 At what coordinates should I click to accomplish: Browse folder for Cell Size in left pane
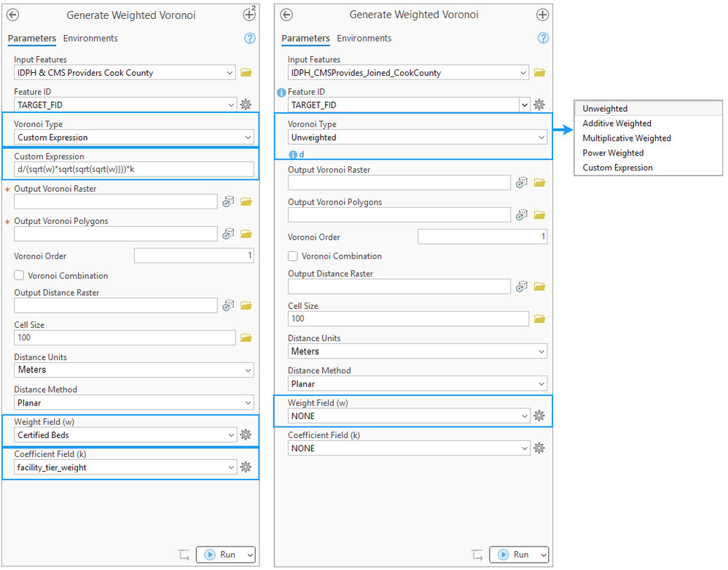coord(246,337)
